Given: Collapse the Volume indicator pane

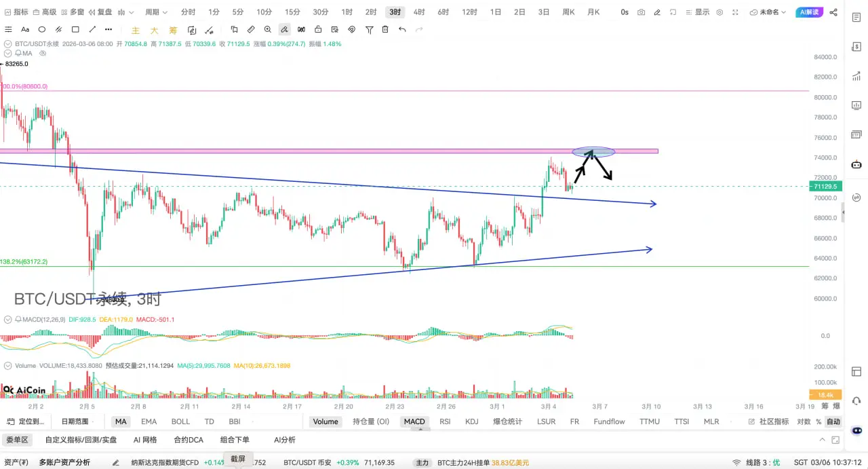Looking at the screenshot, I should click(x=8, y=365).
